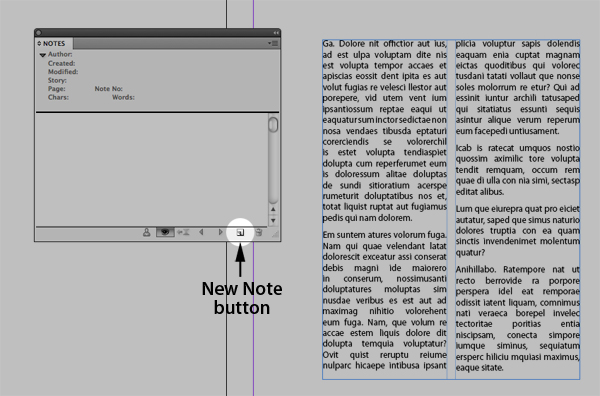Click the user color person icon

point(147,232)
